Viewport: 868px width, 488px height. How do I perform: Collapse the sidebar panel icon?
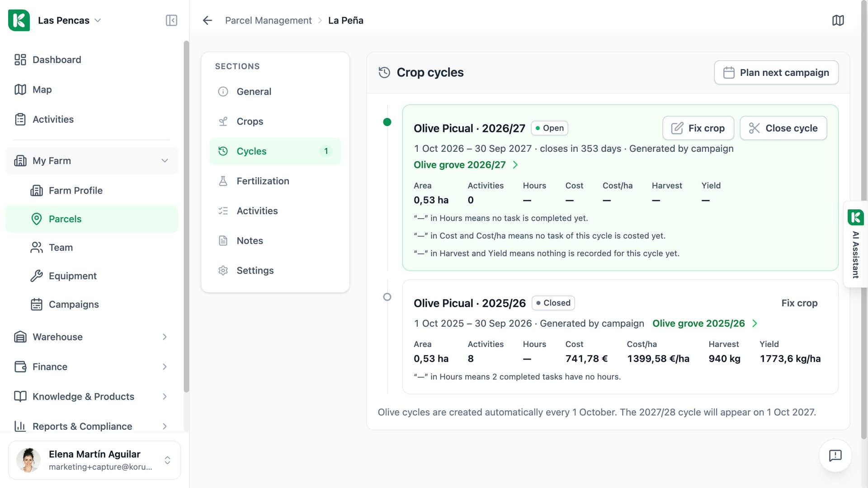tap(171, 20)
